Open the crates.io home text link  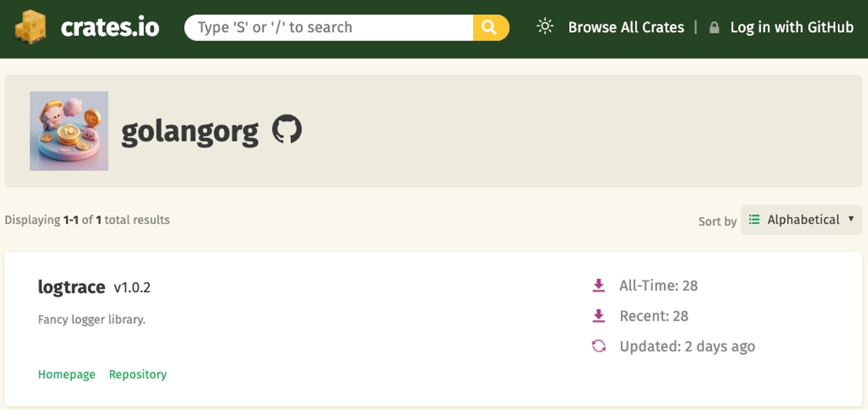pos(110,27)
